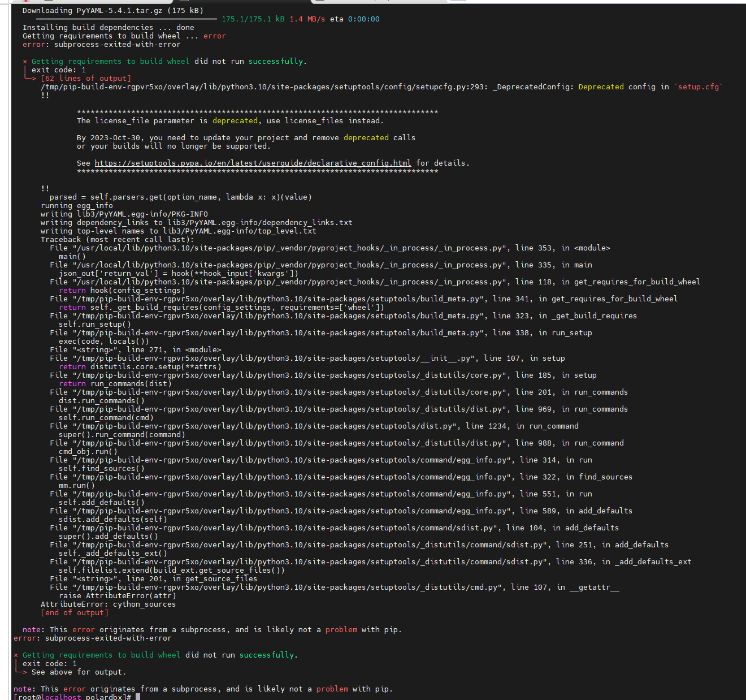Image resolution: width=746 pixels, height=700 pixels.
Task: Click the egg_info.py line 589 File entry
Action: click(341, 511)
